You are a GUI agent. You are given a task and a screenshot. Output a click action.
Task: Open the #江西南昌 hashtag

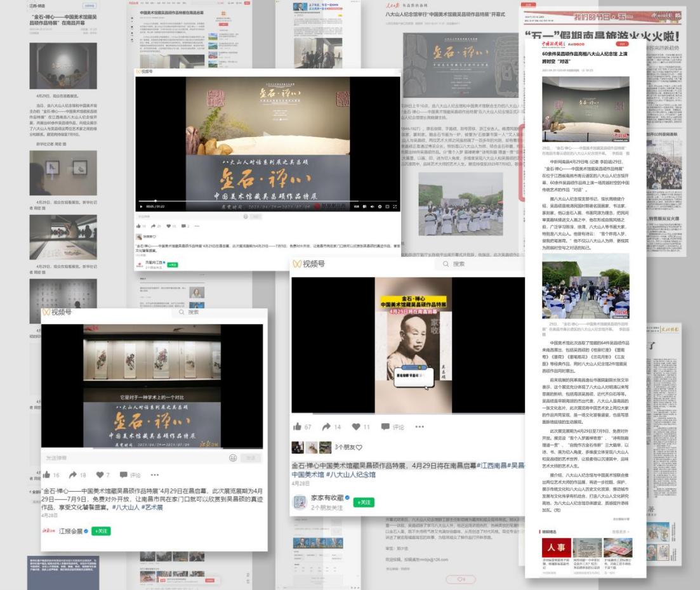[x=492, y=466]
